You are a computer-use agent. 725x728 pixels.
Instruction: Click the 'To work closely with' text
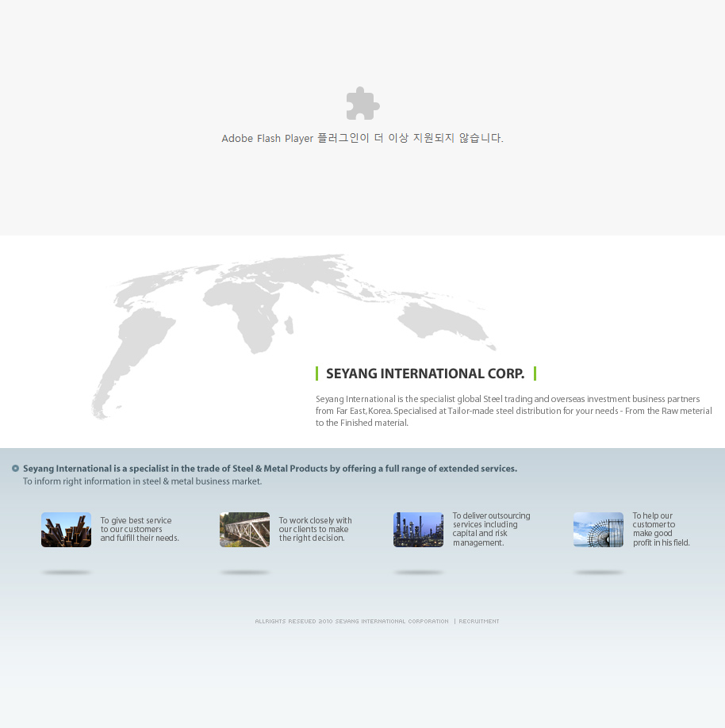point(316,529)
